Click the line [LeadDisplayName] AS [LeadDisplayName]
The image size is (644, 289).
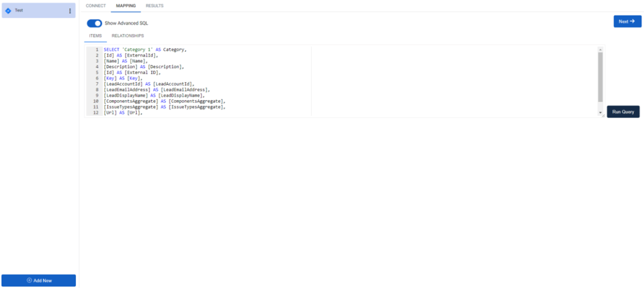tap(154, 96)
